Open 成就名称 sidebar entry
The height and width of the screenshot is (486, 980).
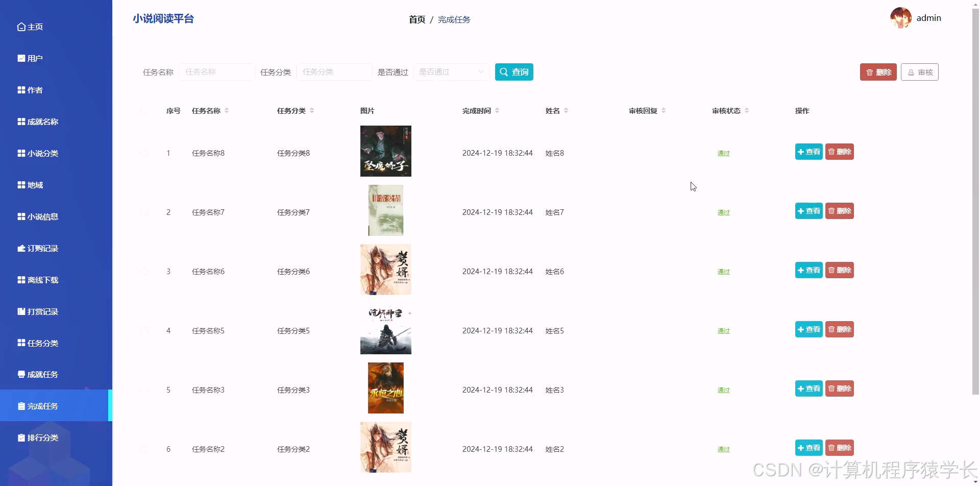56,121
